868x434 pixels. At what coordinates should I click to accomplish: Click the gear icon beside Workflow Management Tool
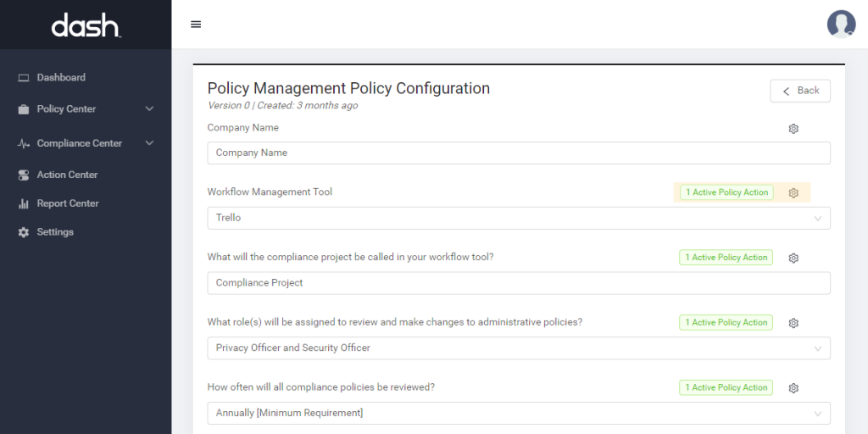[793, 192]
